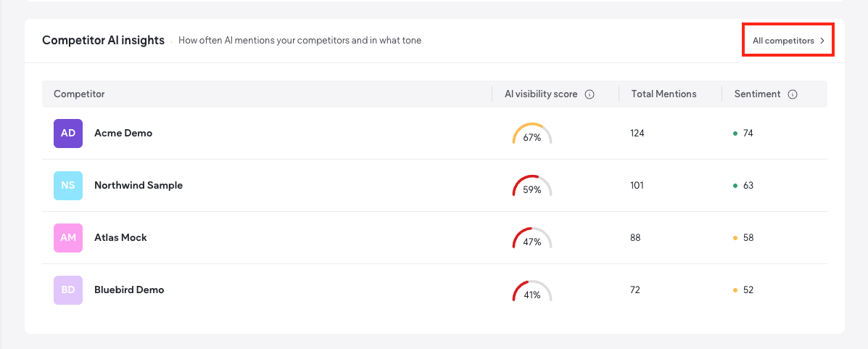Click the 67% visibility gauge
Image resolution: width=868 pixels, height=349 pixels.
coord(532,134)
